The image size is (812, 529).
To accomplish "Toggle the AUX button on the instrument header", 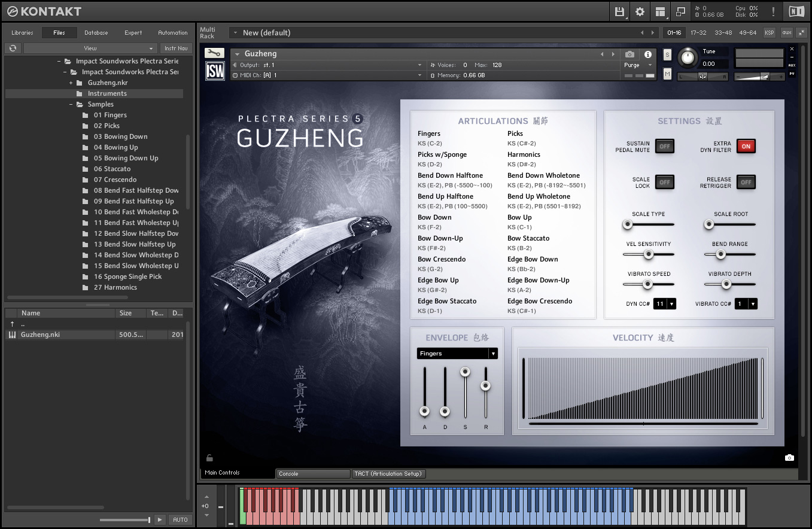I will pos(792,65).
